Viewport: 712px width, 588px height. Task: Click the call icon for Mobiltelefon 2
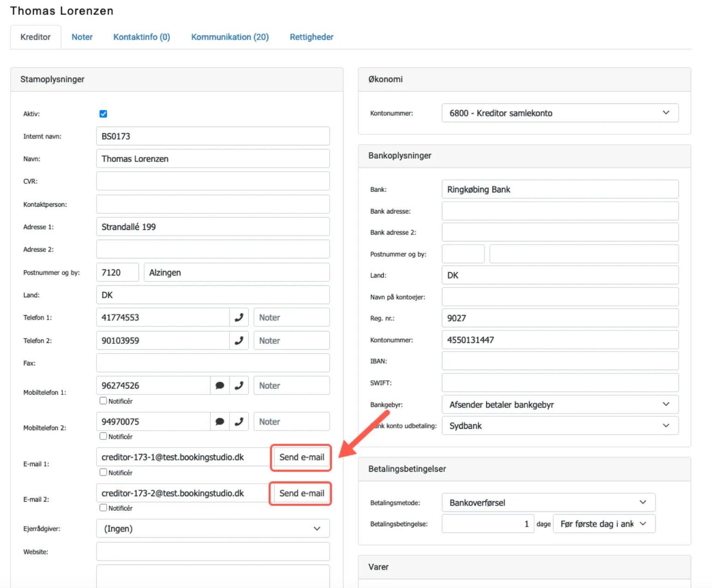click(x=239, y=421)
